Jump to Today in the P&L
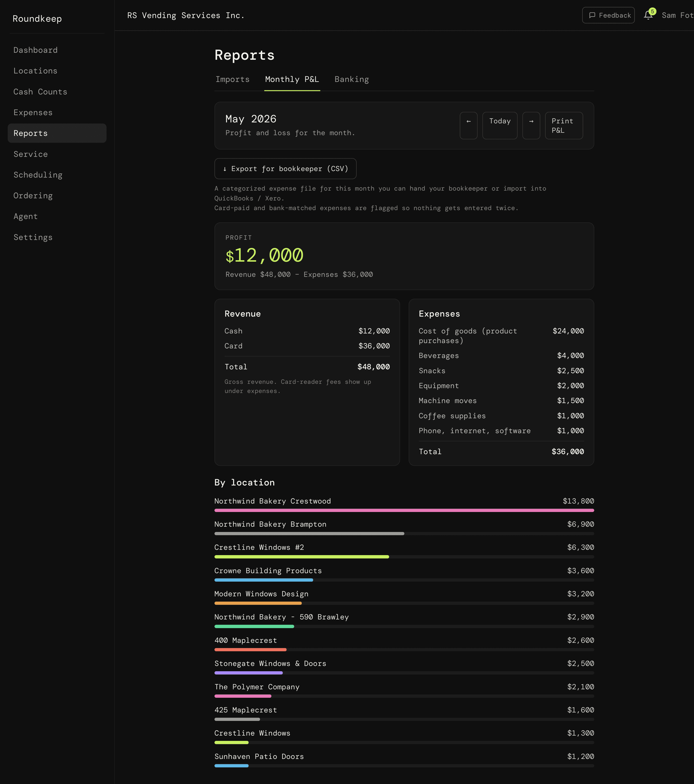Image resolution: width=694 pixels, height=784 pixels. pos(500,126)
